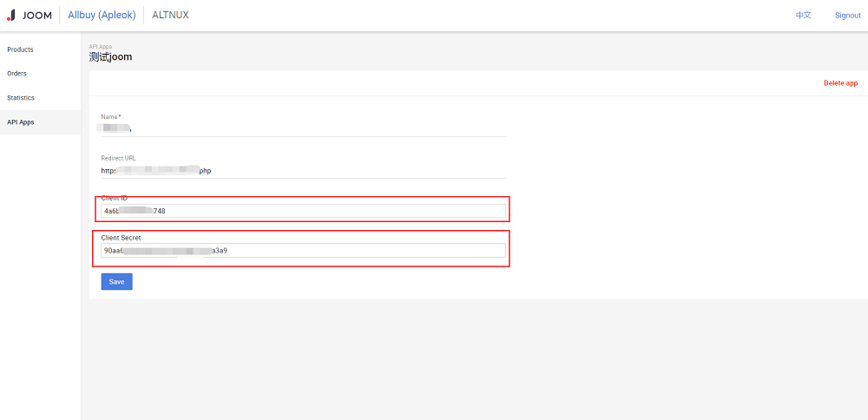Focus the Name input field
This screenshot has width=868, height=420.
(x=303, y=128)
